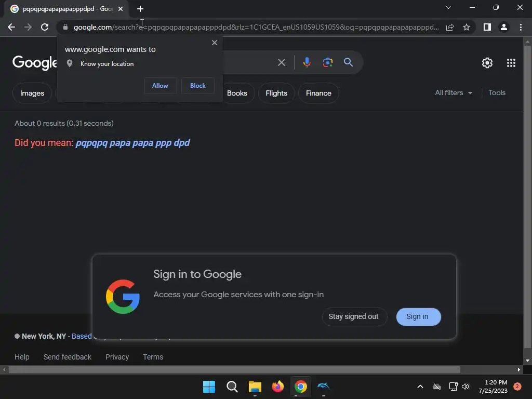Open the tab search chevron
Screen dimensions: 532x399
coord(448,7)
